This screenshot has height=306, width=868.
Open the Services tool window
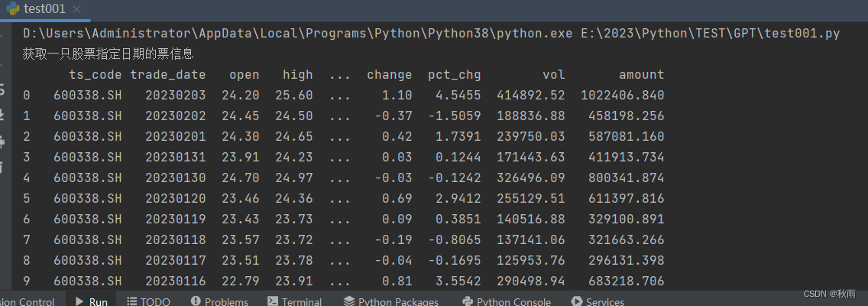click(598, 301)
